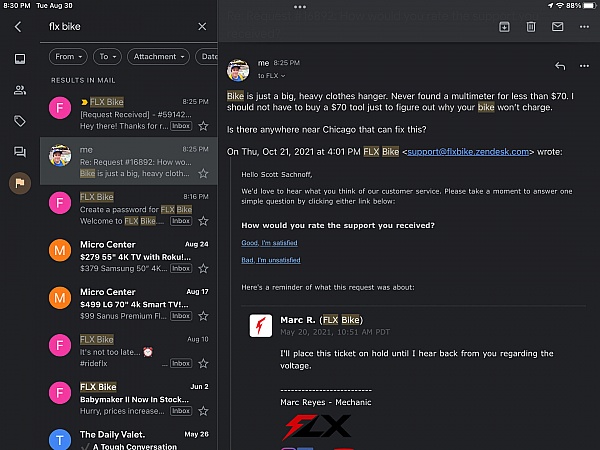Screen dimensions: 600x450
Task: Open the Attachment filter dropdown
Action: [x=155, y=57]
